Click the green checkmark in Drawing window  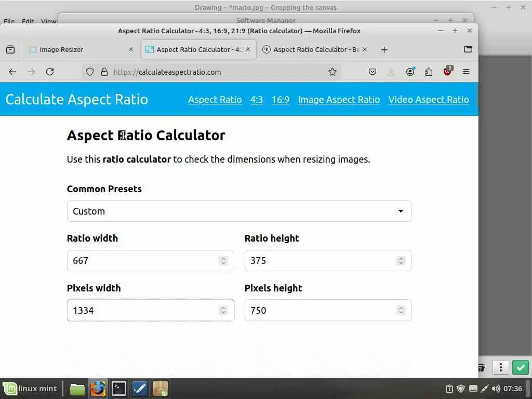521,367
